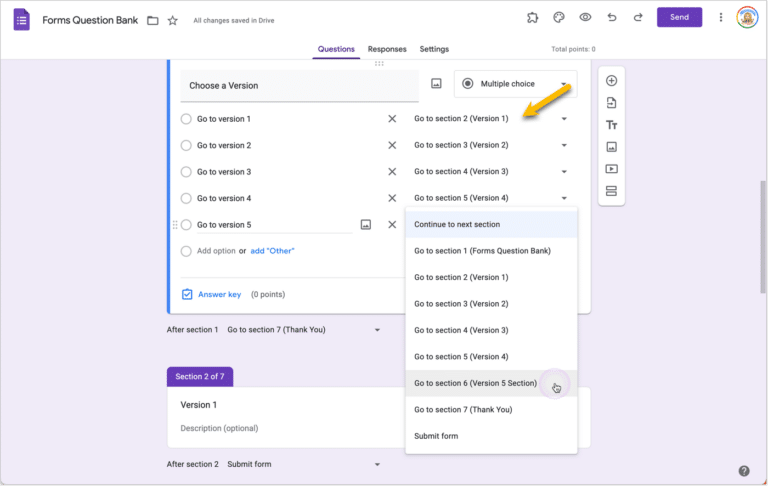Open the more options menu
The height and width of the screenshot is (486, 768).
click(720, 18)
